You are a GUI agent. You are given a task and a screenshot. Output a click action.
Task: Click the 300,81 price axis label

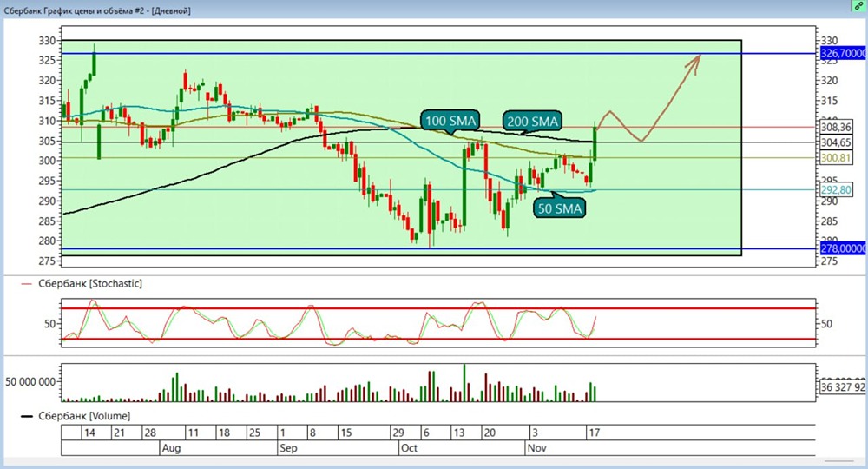(836, 158)
